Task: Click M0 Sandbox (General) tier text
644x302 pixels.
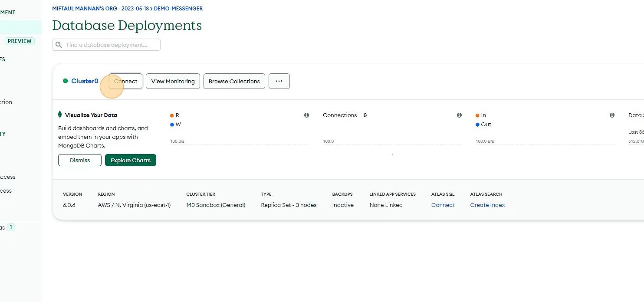Action: (x=216, y=205)
